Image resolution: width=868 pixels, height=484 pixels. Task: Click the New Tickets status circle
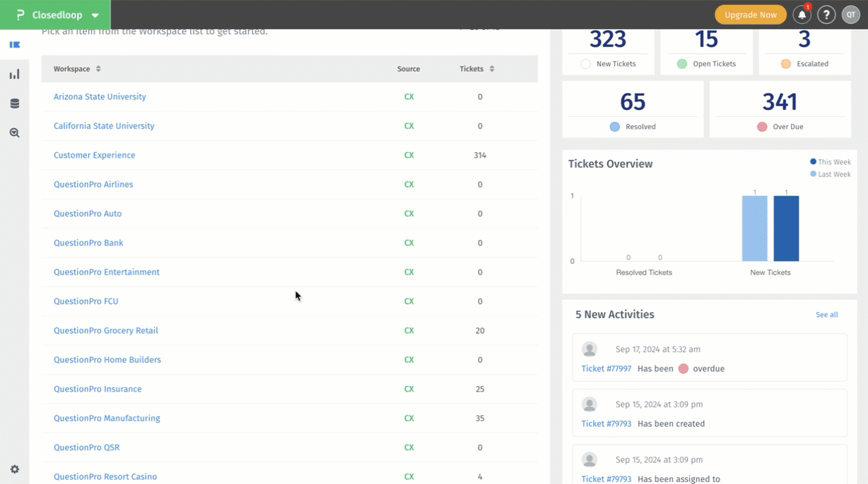(x=585, y=64)
